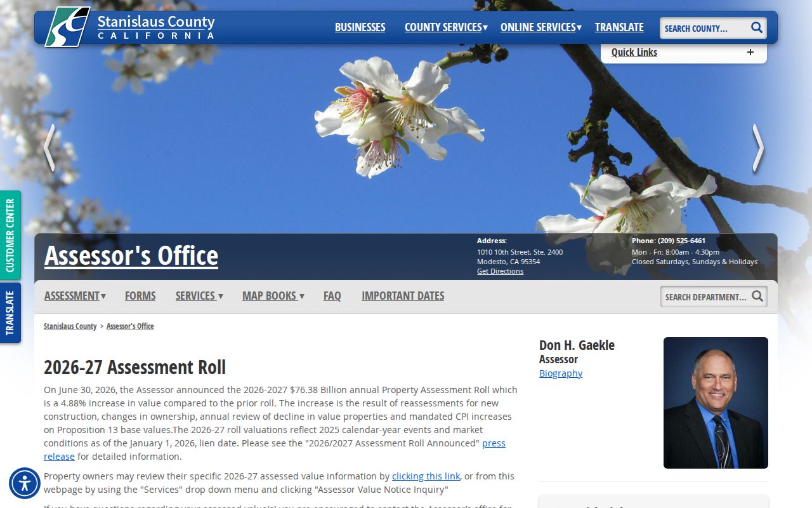Click the Assessor's Office breadcrumb

click(x=130, y=326)
